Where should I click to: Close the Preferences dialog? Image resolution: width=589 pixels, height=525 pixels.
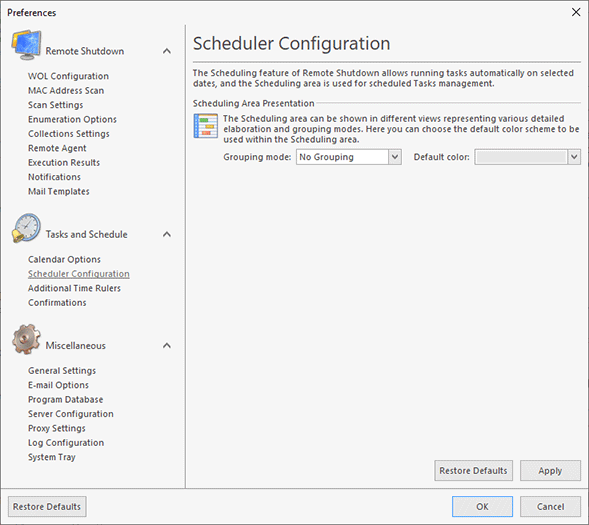pyautogui.click(x=576, y=12)
